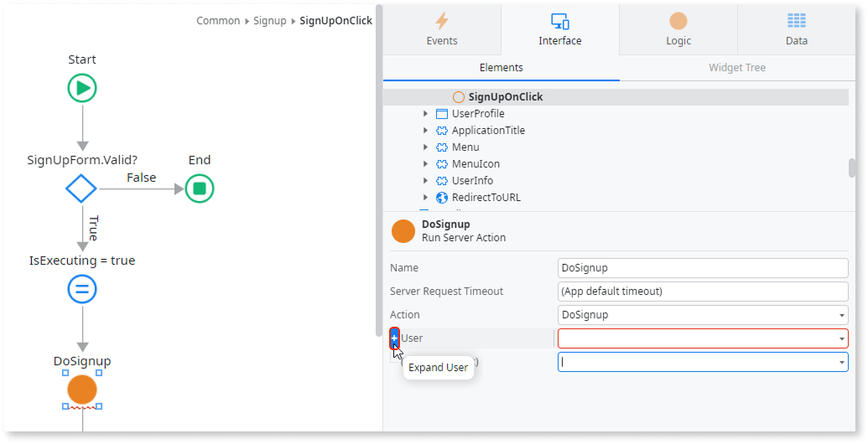
Task: Click the UserProfile screen icon
Action: tap(442, 114)
